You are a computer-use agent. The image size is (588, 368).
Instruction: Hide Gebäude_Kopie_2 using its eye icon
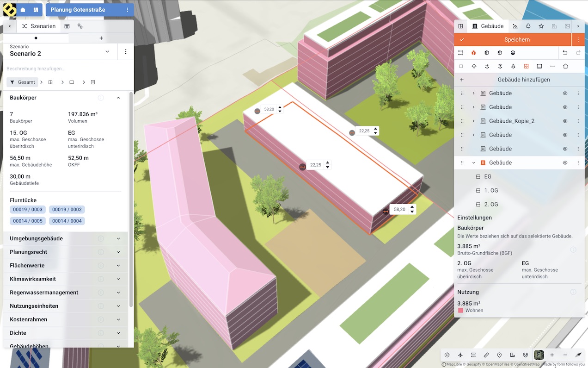pos(565,121)
